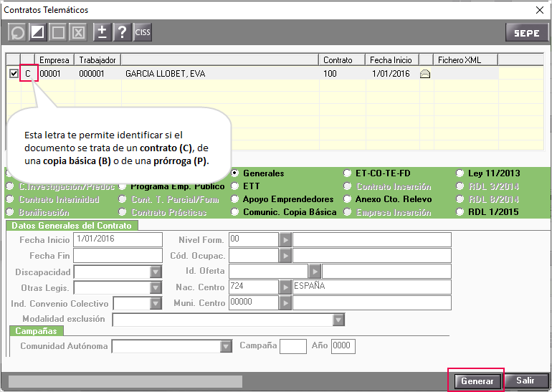The width and height of the screenshot is (552, 392).
Task: Uncheck the checkbox for GARCIA LLOBET, EVA
Action: click(x=14, y=74)
